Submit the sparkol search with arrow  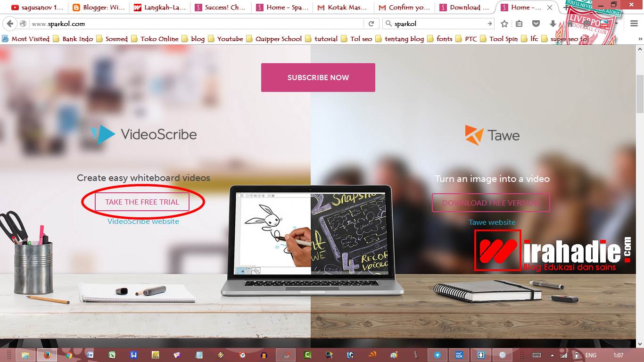tap(489, 24)
